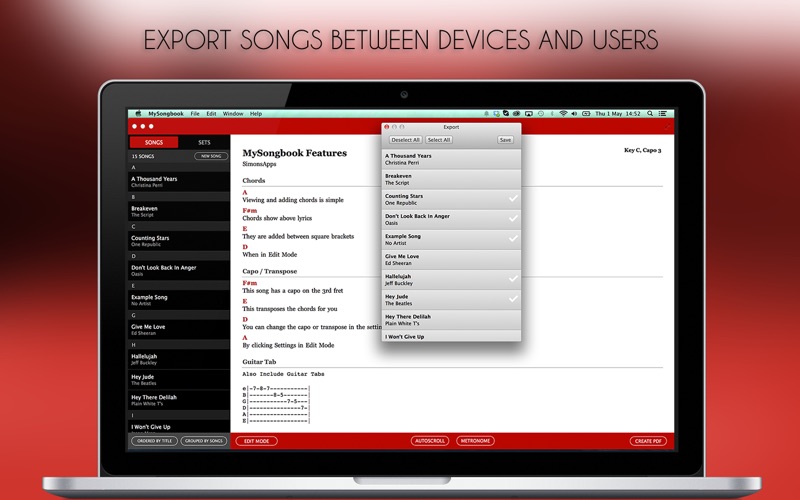Click the Save button in Export
Image resolution: width=800 pixels, height=500 pixels.
(x=505, y=140)
